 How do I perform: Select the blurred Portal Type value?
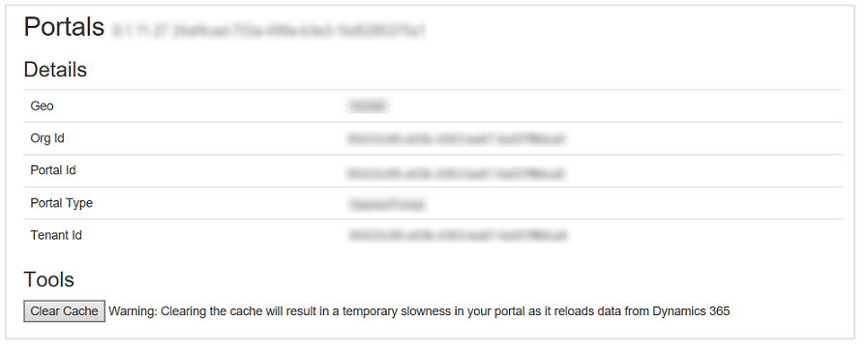(x=386, y=205)
